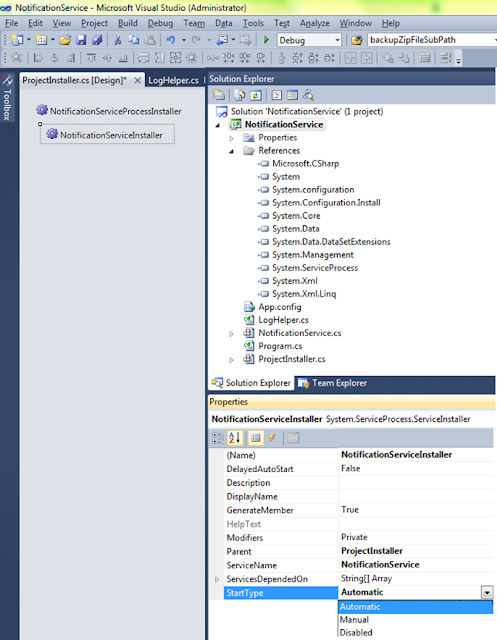The width and height of the screenshot is (497, 640).
Task: Select Manual in the StartType list
Action: 415,620
